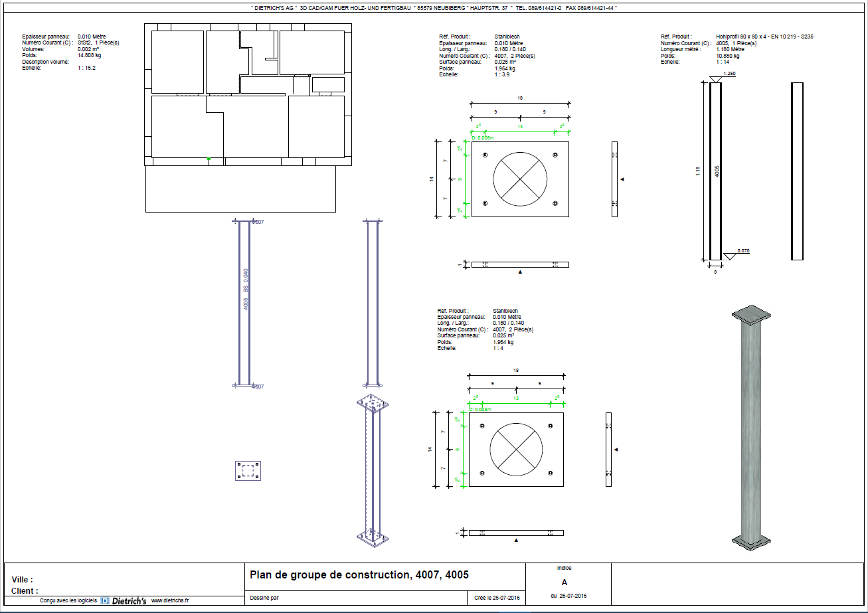Open the www.dietrichs.fr link
This screenshot has width=868, height=613.
pyautogui.click(x=170, y=600)
